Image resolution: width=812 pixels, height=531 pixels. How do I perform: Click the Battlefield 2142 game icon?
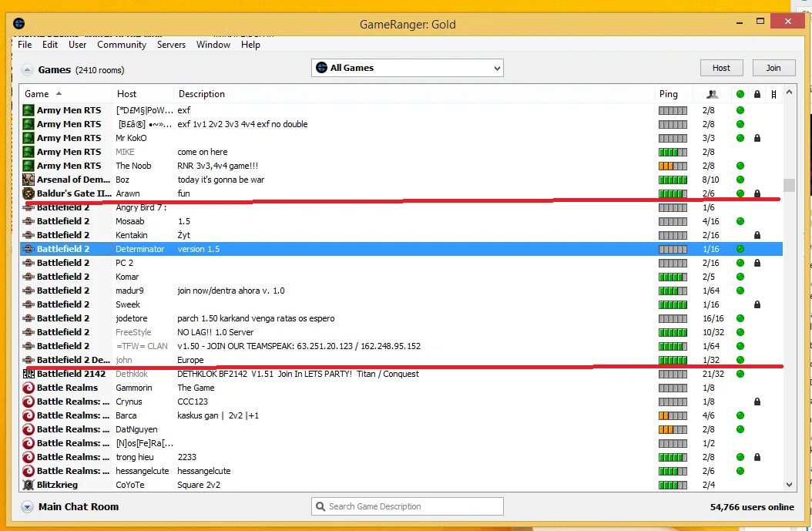coord(29,374)
